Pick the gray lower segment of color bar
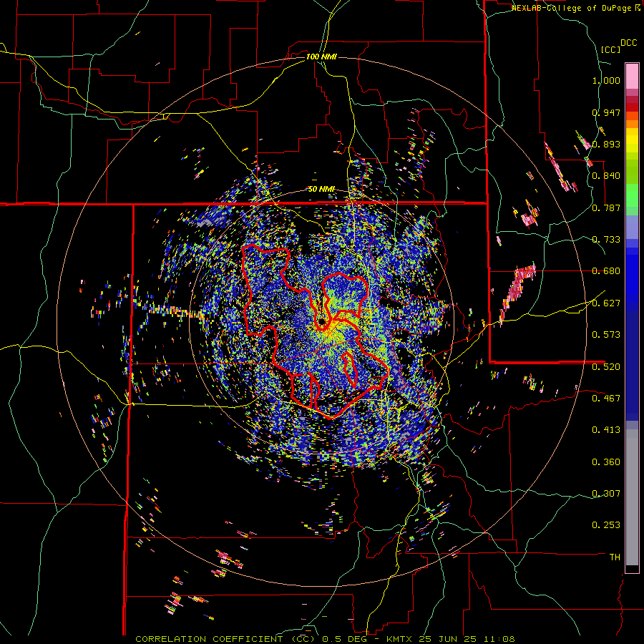 [632, 497]
